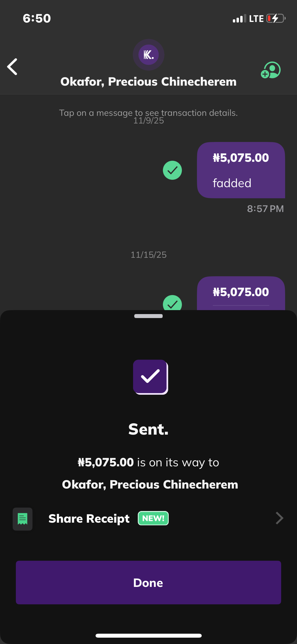Tap the NEW! badge next to Share Receipt
The image size is (297, 644).
(x=153, y=518)
